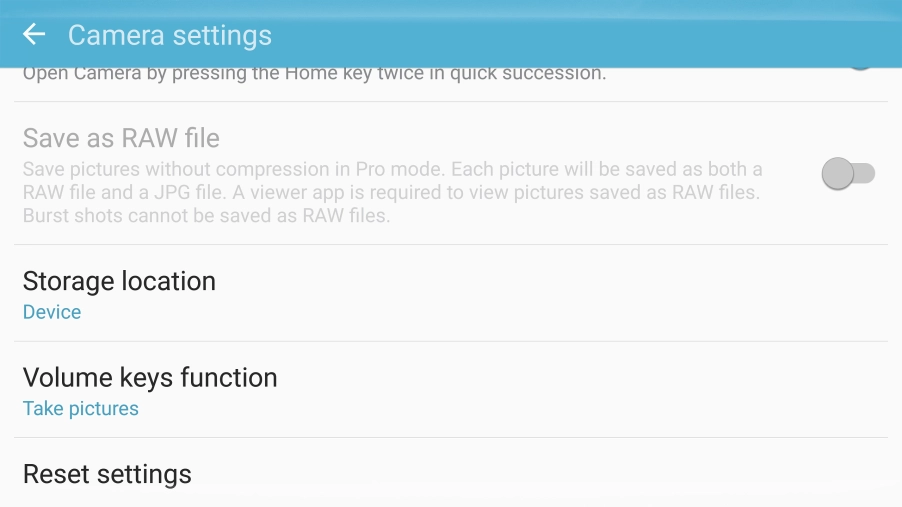Tap the Save as RAW file heading
This screenshot has height=507, width=902.
[121, 138]
